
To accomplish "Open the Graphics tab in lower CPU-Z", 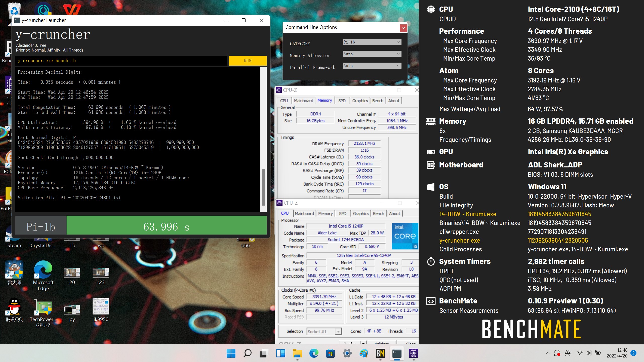I will (361, 213).
